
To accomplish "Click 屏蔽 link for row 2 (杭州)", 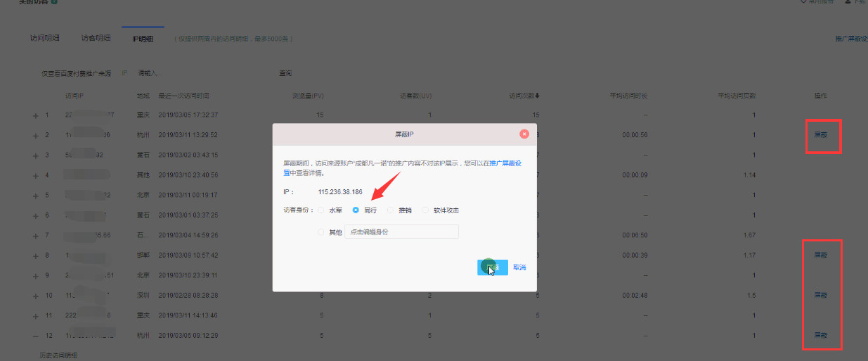I will coord(820,135).
